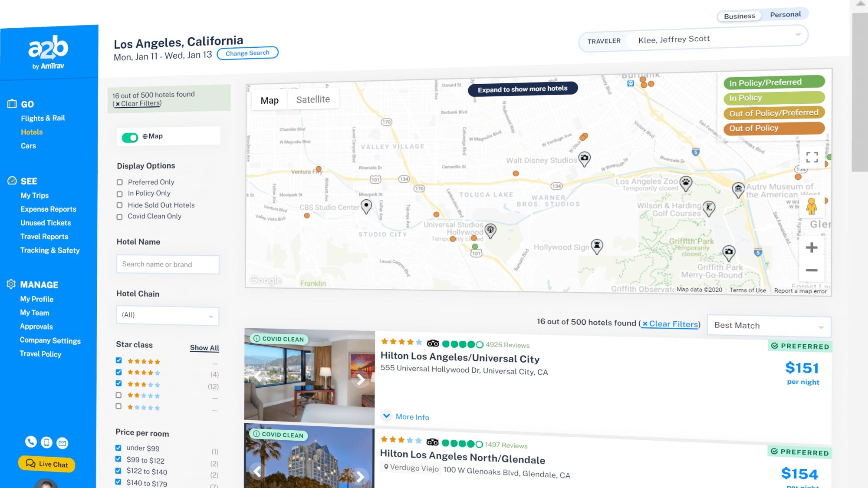Screen dimensions: 868x488
Task: Click the mobile device contact icon
Action: [x=46, y=442]
